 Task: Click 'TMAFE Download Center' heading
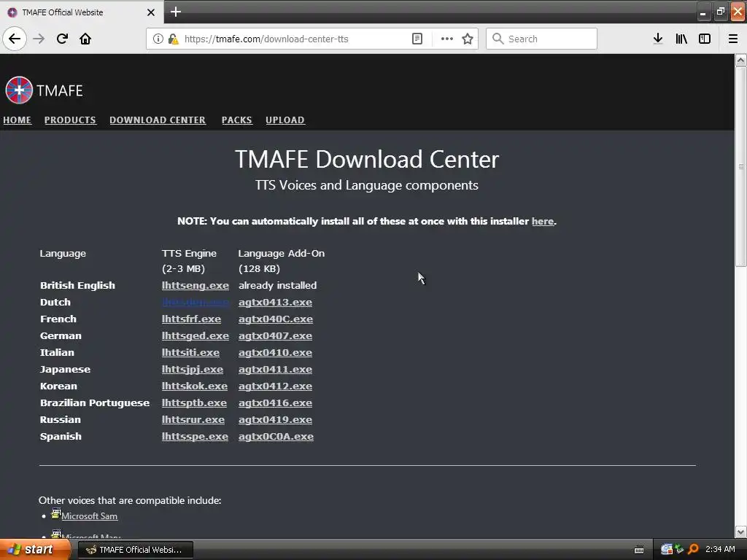tap(367, 159)
